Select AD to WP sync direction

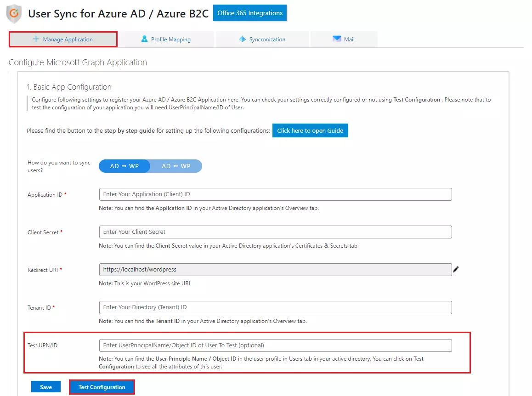[x=125, y=166]
